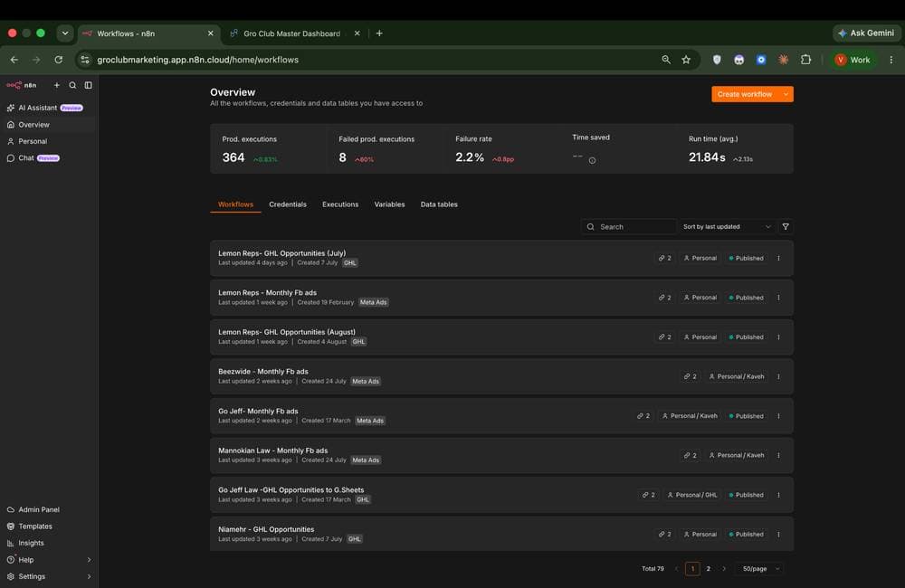This screenshot has width=905, height=588.
Task: Go to page 2 of workflows
Action: point(709,569)
